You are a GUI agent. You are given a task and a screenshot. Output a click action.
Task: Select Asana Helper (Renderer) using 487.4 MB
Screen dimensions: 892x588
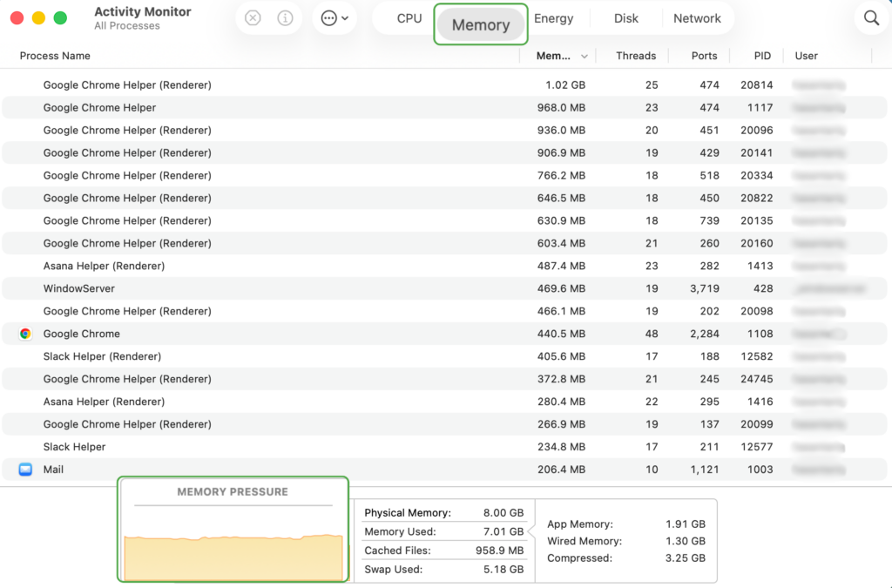click(444, 266)
